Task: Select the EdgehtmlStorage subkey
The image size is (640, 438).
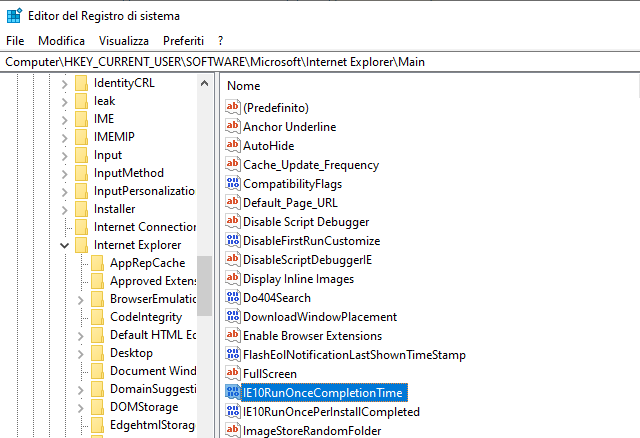Action: coord(152,425)
